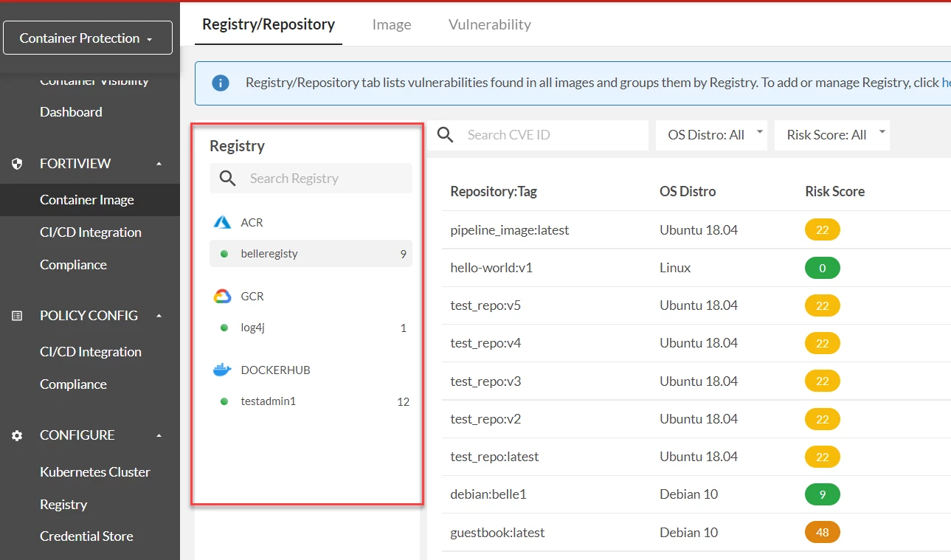951x560 pixels.
Task: Click the Search CVE ID input field
Action: [x=537, y=135]
